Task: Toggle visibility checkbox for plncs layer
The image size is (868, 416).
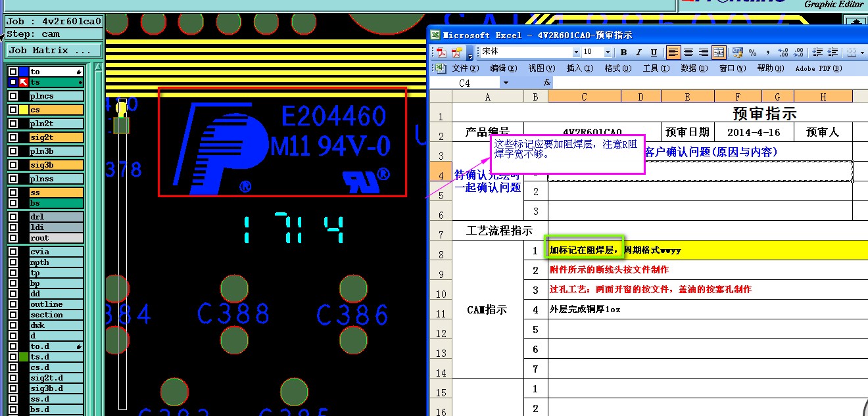Action: (x=13, y=96)
